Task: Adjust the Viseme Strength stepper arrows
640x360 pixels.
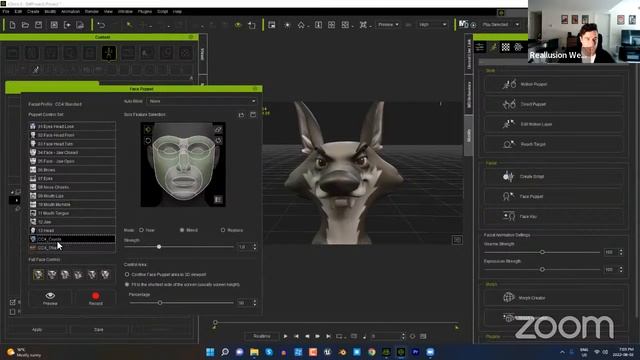Action: [x=621, y=252]
